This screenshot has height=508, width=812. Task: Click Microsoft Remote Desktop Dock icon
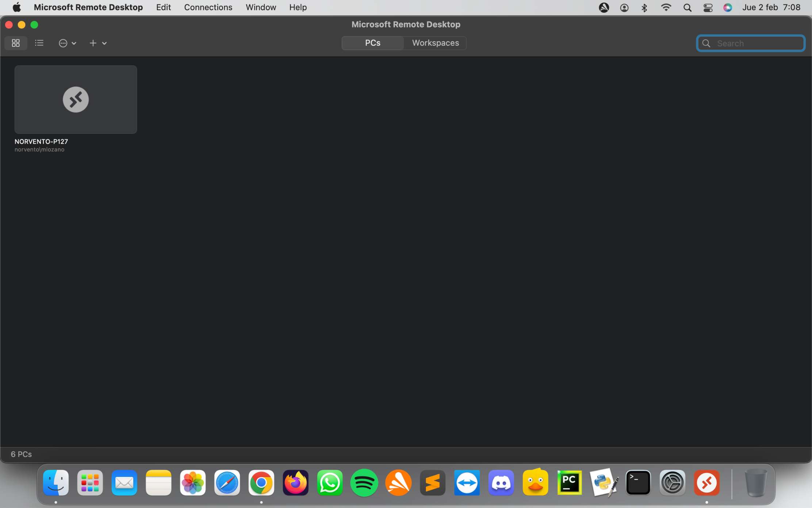707,483
